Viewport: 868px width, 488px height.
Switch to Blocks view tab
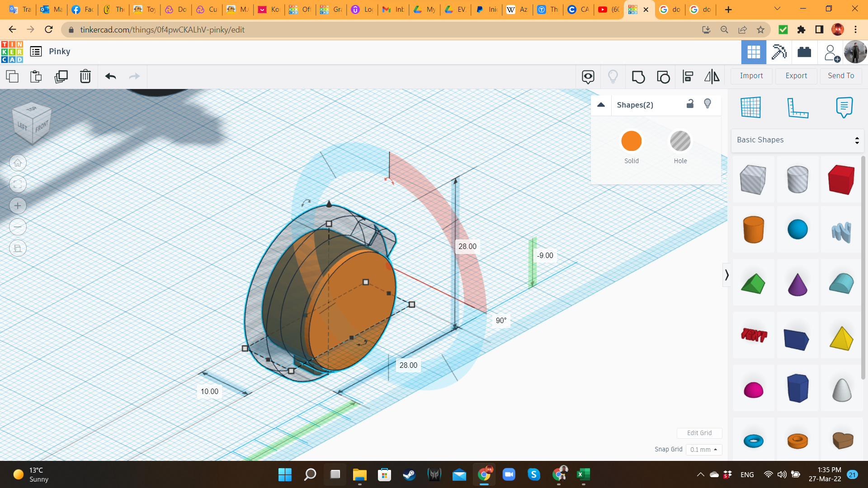coord(779,52)
